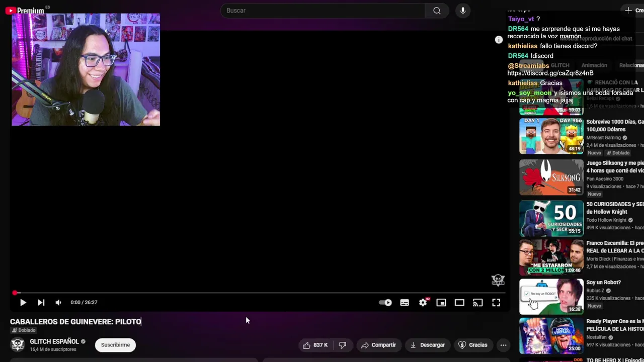Click the Doblado dubbed badge under title
The image size is (644, 362).
(24, 330)
